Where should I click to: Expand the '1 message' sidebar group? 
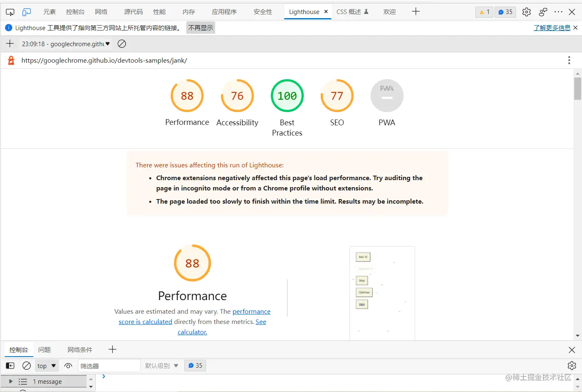11,381
